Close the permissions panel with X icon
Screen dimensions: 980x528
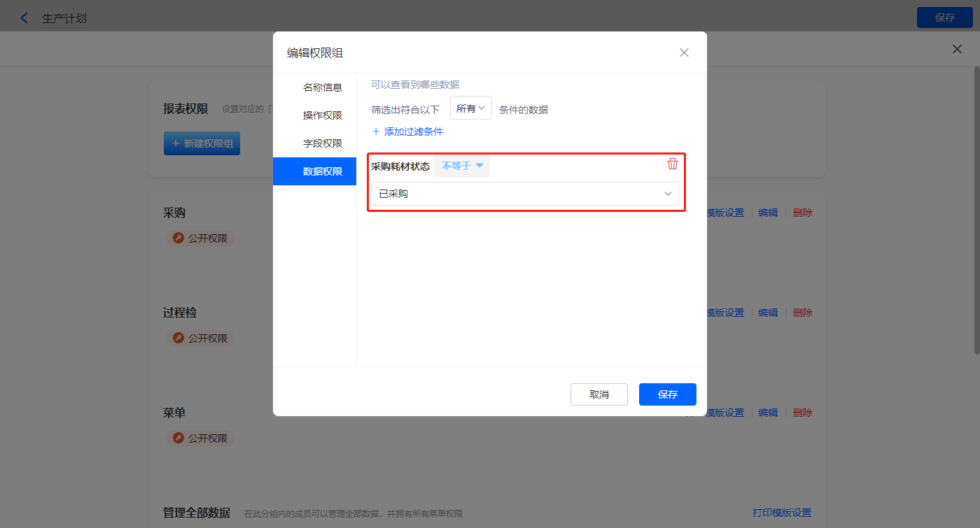(956, 49)
